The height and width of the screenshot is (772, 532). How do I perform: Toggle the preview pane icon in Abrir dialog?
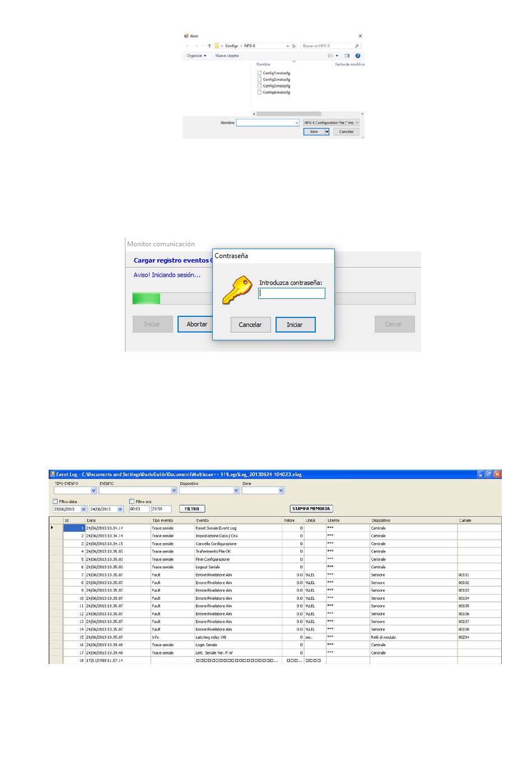pyautogui.click(x=347, y=55)
